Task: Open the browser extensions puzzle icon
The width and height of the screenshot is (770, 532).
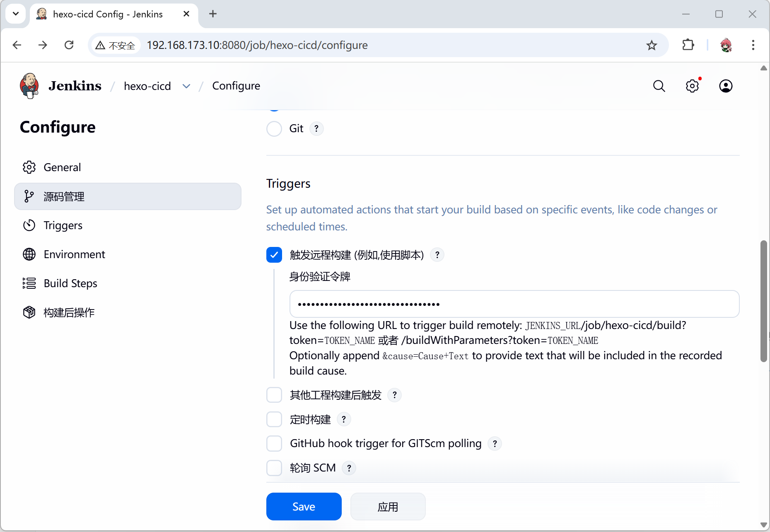Action: (x=688, y=45)
